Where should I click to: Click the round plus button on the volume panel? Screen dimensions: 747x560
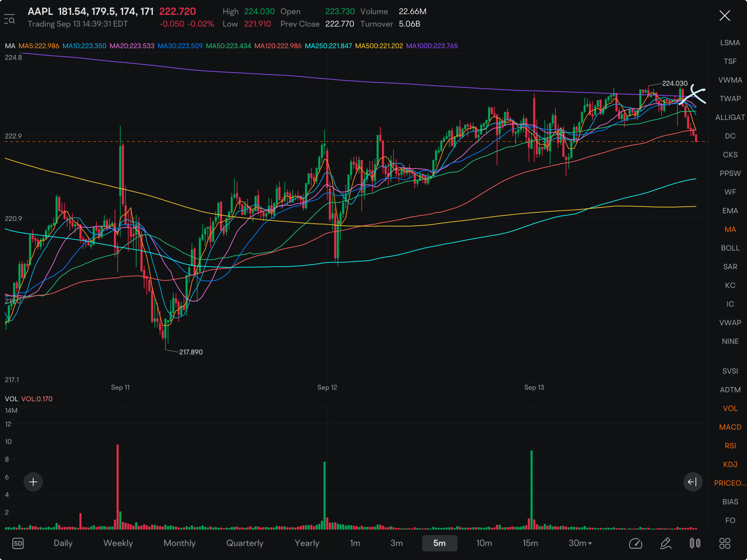click(33, 482)
